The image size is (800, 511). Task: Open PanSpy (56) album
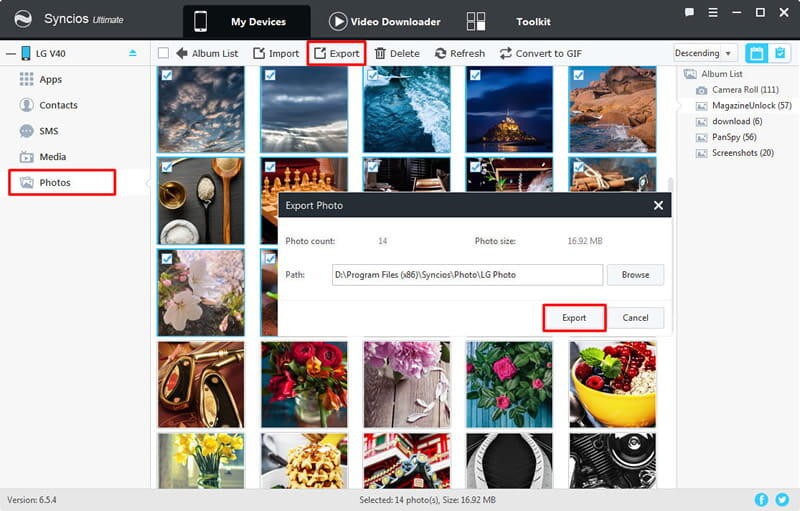click(727, 137)
